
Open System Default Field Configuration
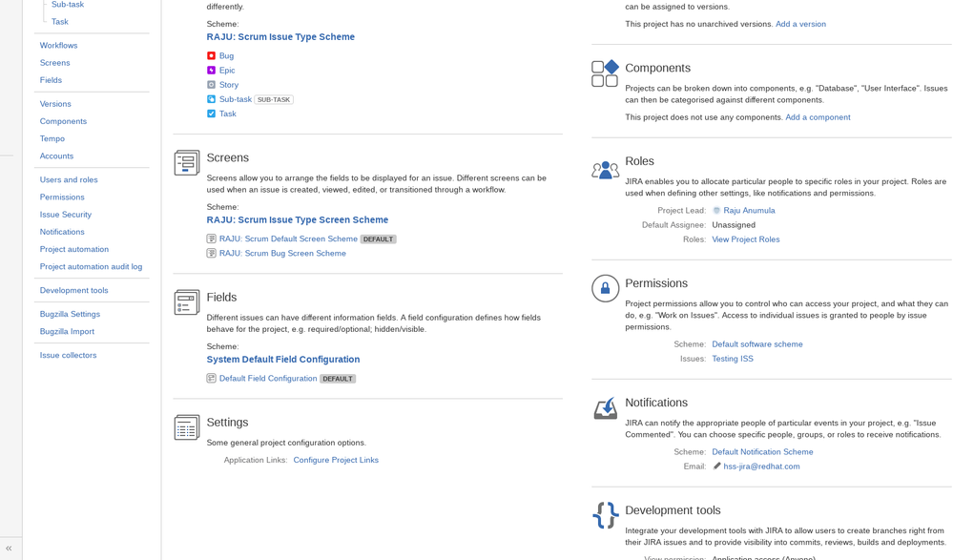(x=283, y=360)
